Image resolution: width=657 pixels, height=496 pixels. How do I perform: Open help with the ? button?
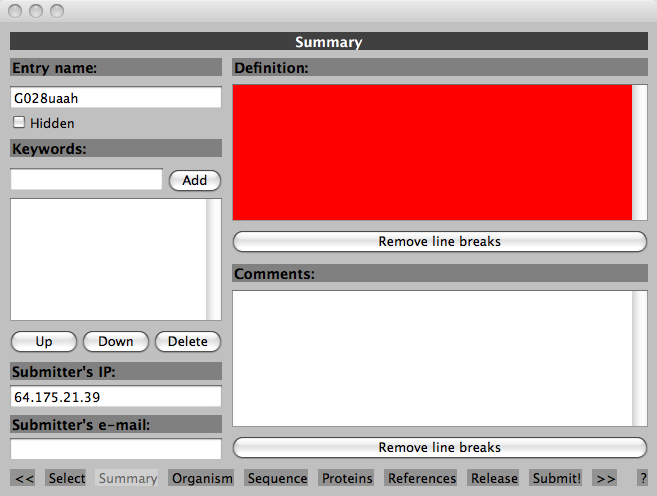643,478
